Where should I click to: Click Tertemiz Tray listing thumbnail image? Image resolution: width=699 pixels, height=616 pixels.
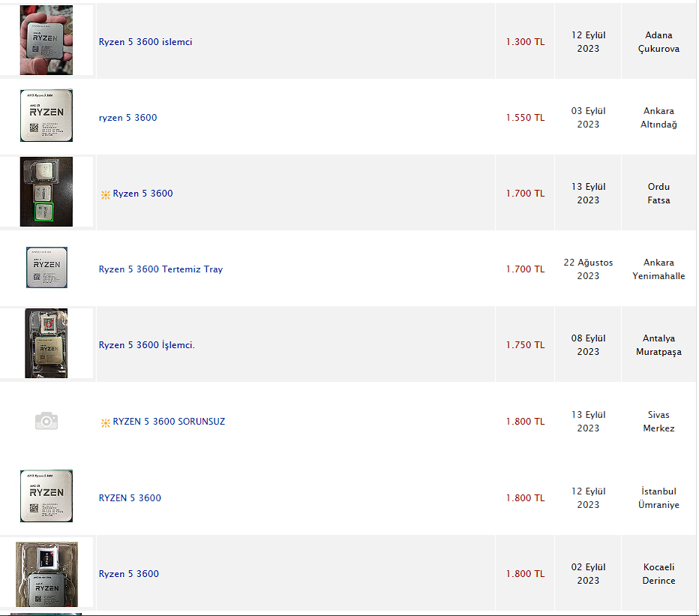click(46, 268)
